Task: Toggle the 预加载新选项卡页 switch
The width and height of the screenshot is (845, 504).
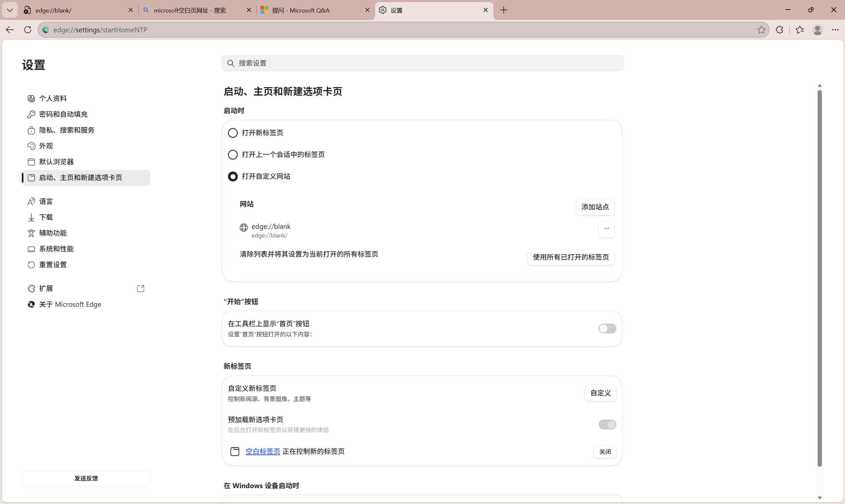Action: pyautogui.click(x=607, y=425)
